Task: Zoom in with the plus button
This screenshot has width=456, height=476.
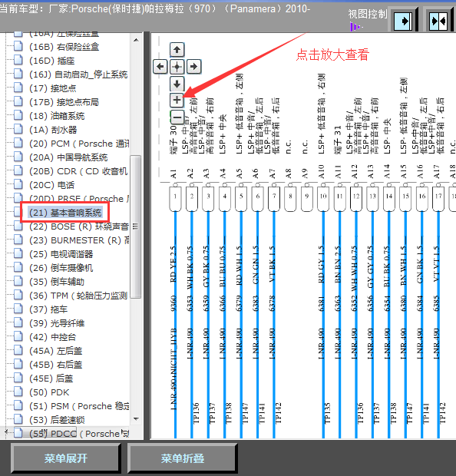Action: [x=177, y=100]
